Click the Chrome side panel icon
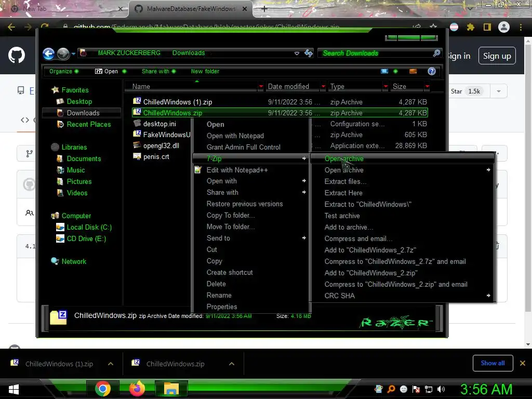The width and height of the screenshot is (532, 399). [487, 27]
